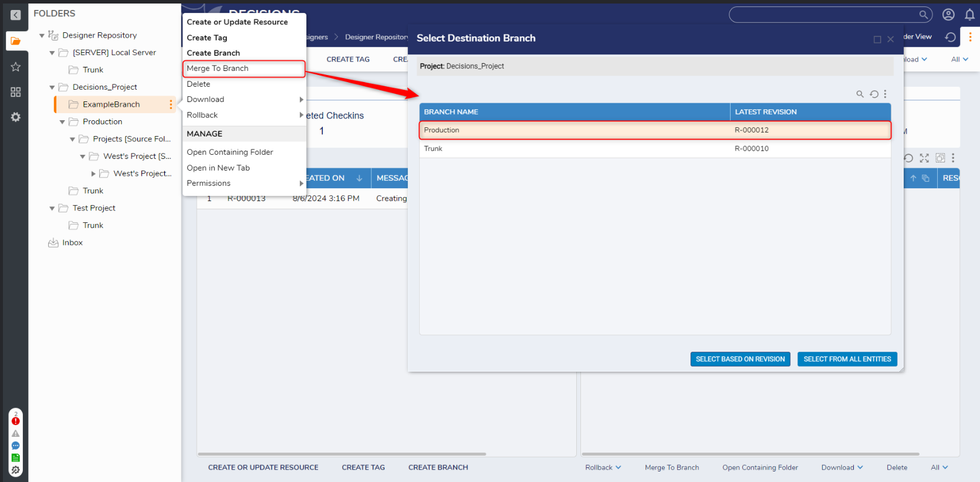Select Create Tag in the context menu
Image resolution: width=980 pixels, height=482 pixels.
point(207,38)
